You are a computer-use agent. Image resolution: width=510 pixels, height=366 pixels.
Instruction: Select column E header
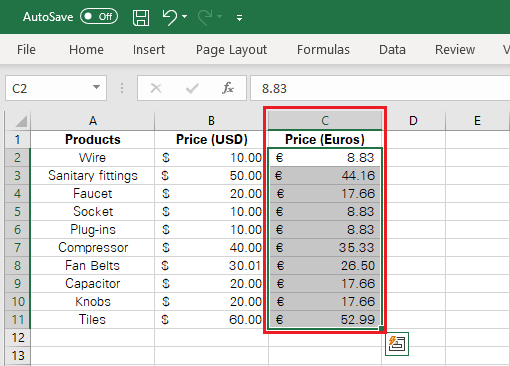tap(477, 120)
